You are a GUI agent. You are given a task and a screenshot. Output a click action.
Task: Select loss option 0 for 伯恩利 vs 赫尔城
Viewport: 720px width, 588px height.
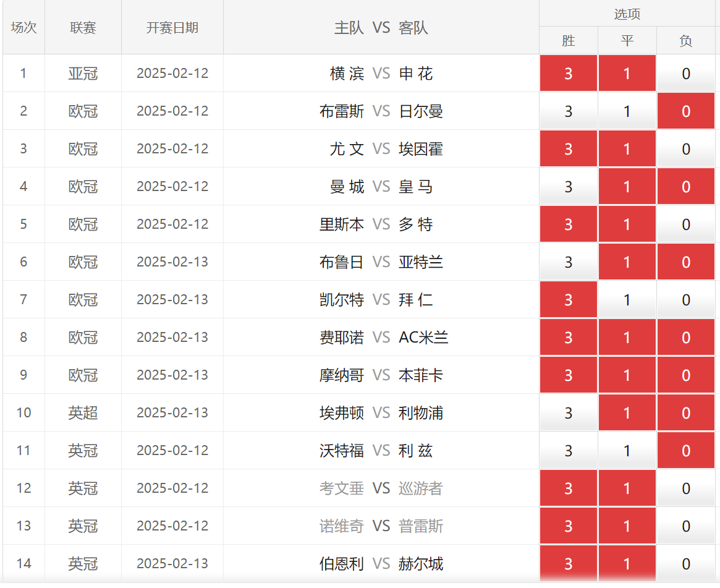coord(686,563)
